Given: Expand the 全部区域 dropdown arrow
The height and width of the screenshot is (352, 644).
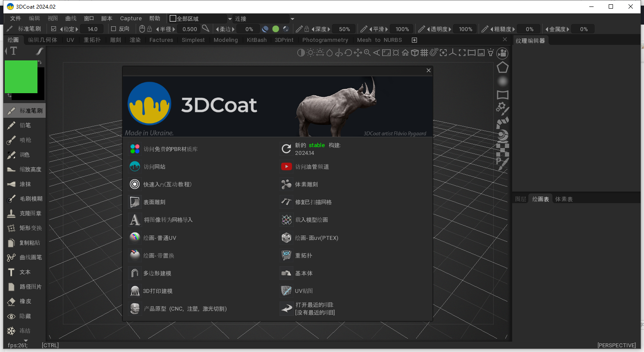Looking at the screenshot, I should point(230,19).
